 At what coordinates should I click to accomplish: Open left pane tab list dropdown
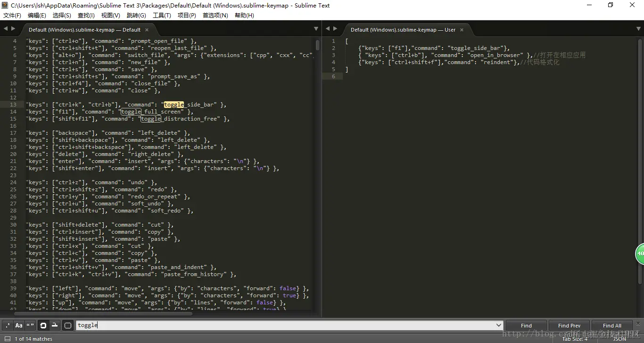[316, 29]
